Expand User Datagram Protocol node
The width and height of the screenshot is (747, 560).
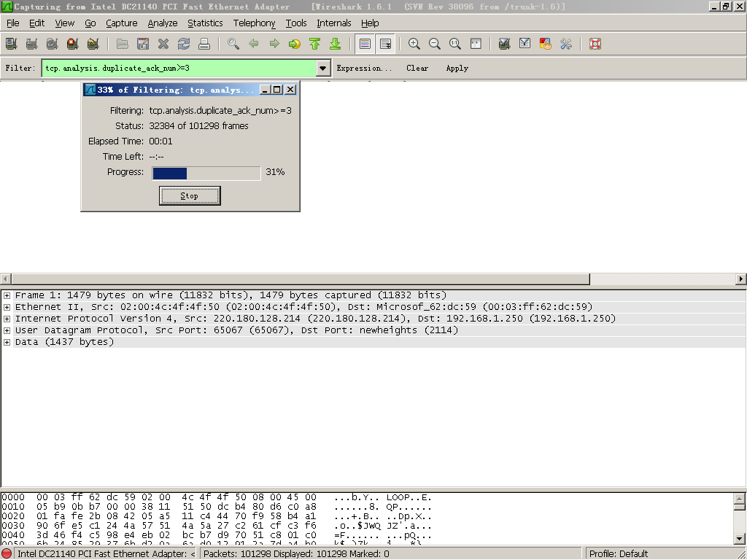[x=7, y=330]
